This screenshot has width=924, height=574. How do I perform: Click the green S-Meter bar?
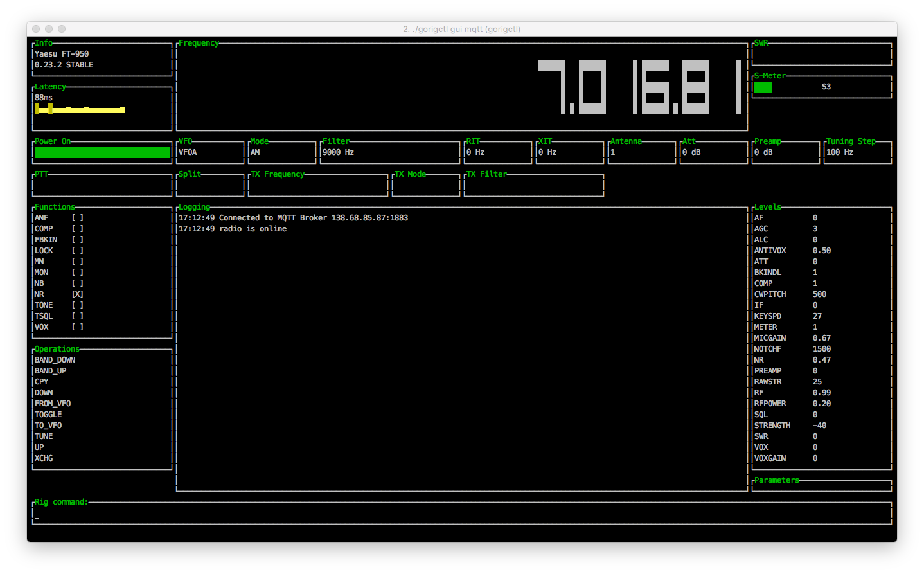(763, 87)
